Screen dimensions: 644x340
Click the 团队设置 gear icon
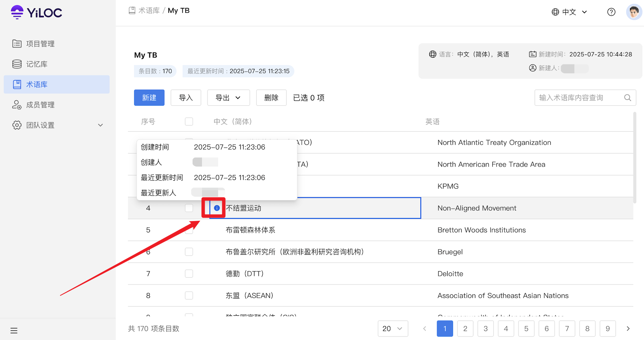17,125
